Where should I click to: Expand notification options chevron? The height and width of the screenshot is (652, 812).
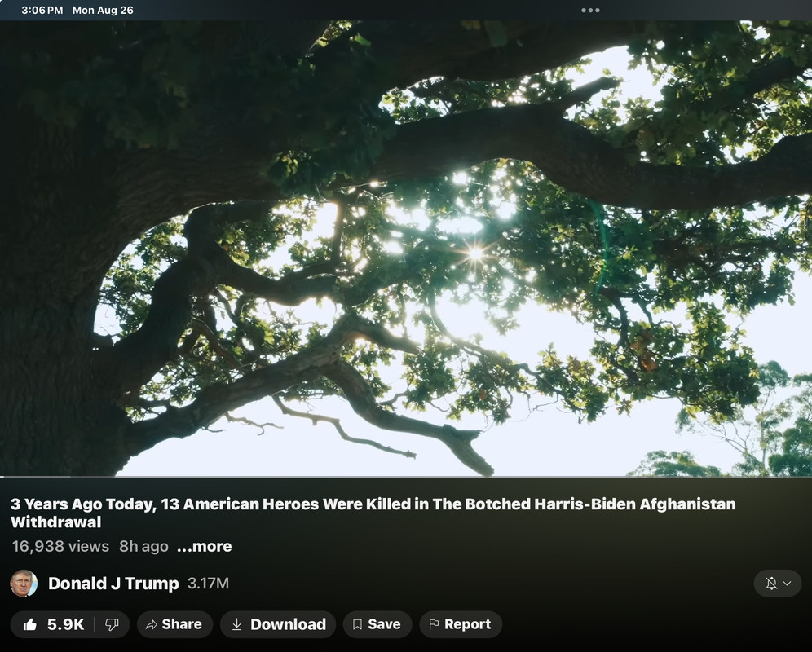[x=788, y=584]
